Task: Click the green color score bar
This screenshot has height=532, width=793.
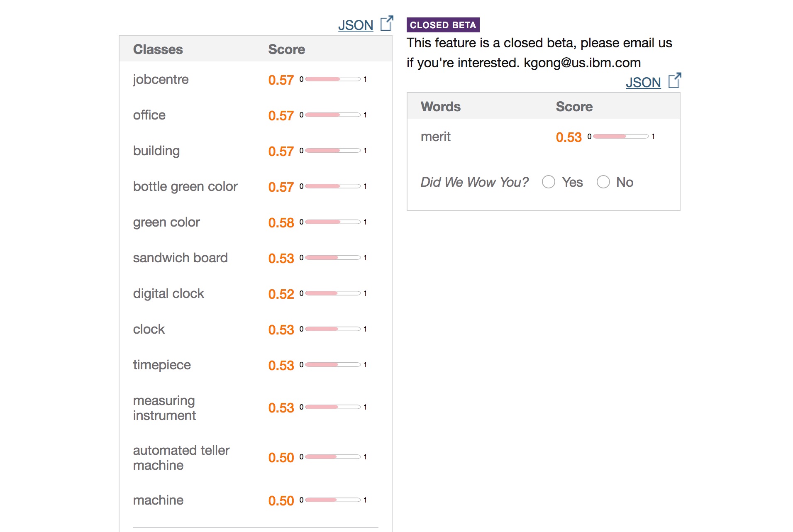Action: pyautogui.click(x=333, y=222)
